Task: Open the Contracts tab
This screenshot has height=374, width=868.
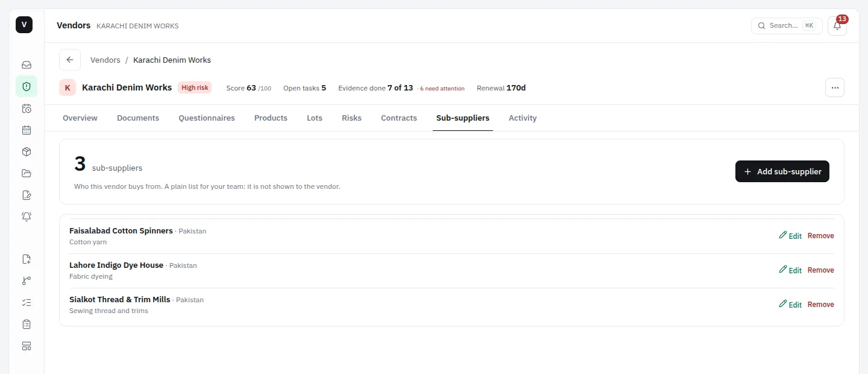Action: (399, 118)
